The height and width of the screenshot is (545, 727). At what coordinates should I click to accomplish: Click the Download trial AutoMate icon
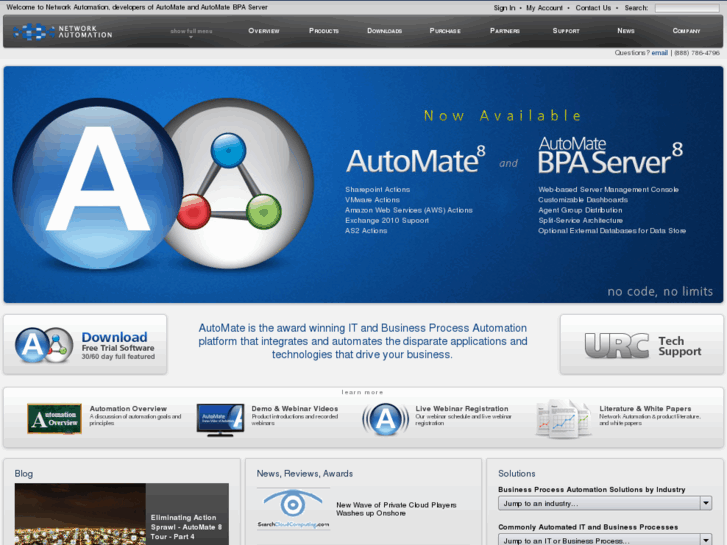(x=44, y=345)
